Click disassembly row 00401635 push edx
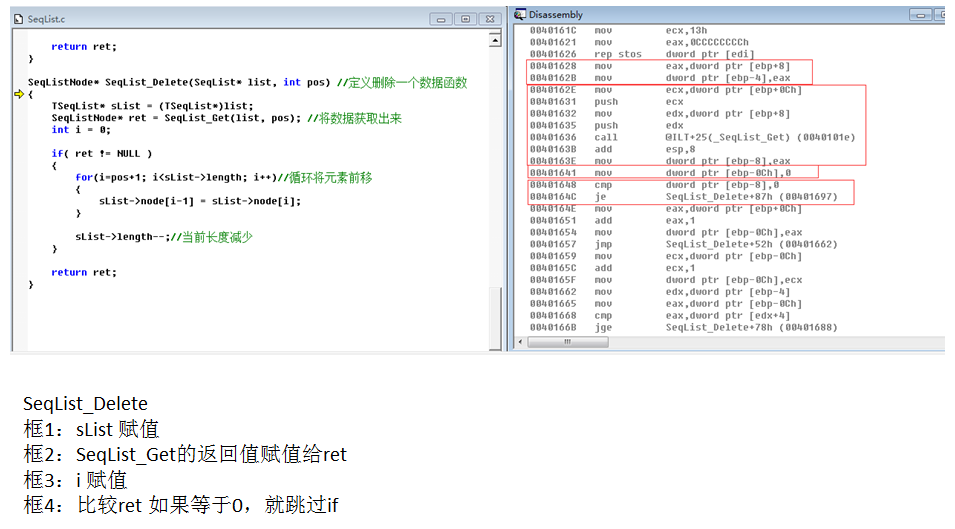This screenshot has height=529, width=955. 606,125
